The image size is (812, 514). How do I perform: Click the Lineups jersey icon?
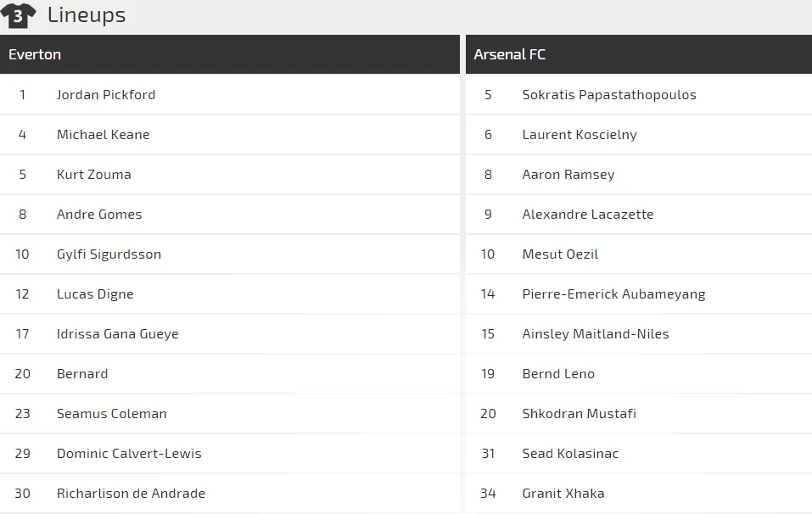tap(18, 15)
